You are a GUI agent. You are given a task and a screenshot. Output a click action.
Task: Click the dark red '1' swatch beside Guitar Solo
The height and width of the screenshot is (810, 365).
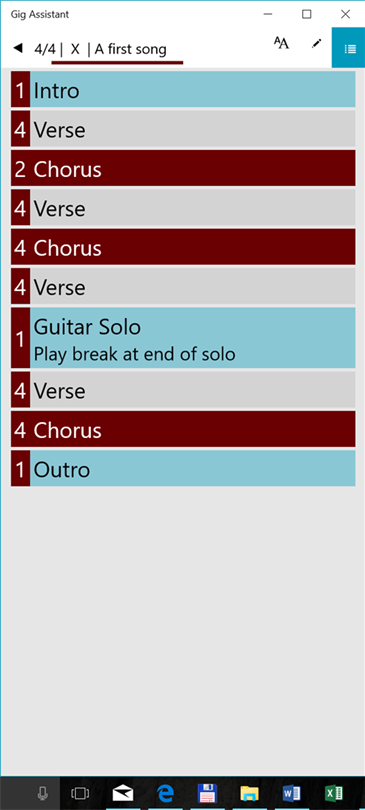click(20, 338)
